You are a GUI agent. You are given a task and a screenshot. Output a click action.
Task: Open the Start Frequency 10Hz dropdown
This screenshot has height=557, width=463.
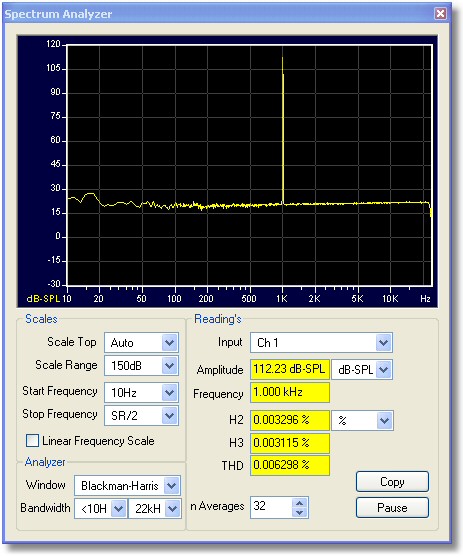(x=141, y=393)
